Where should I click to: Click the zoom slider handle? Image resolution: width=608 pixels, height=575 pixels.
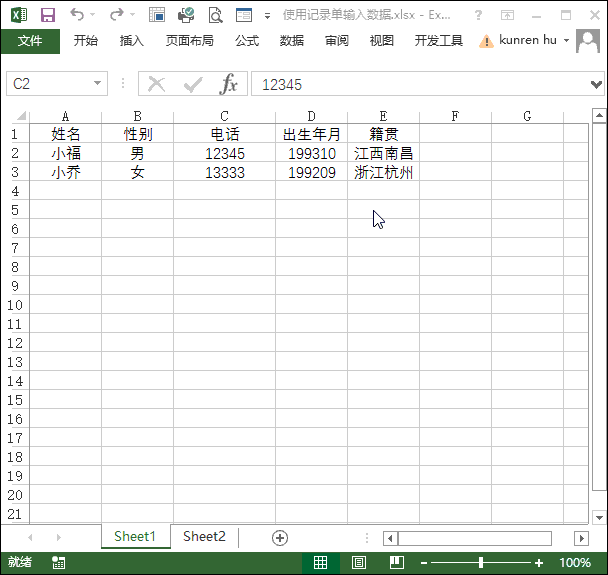tap(481, 563)
